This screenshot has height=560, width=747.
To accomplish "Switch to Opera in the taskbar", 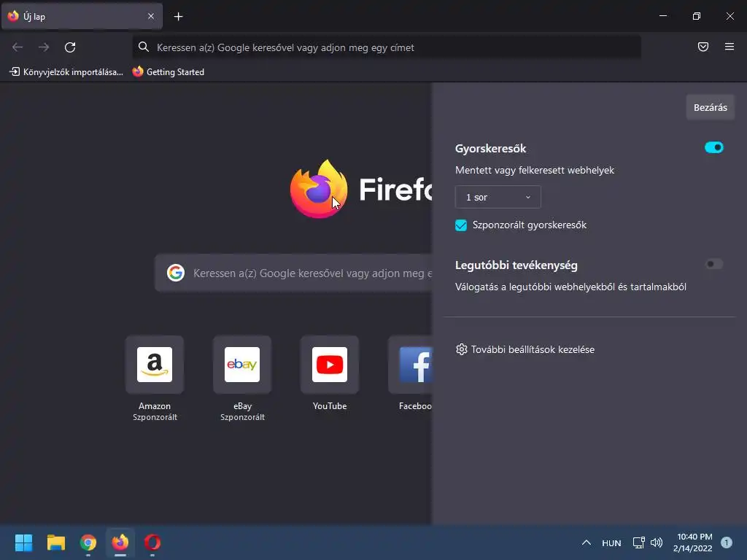I will point(152,542).
